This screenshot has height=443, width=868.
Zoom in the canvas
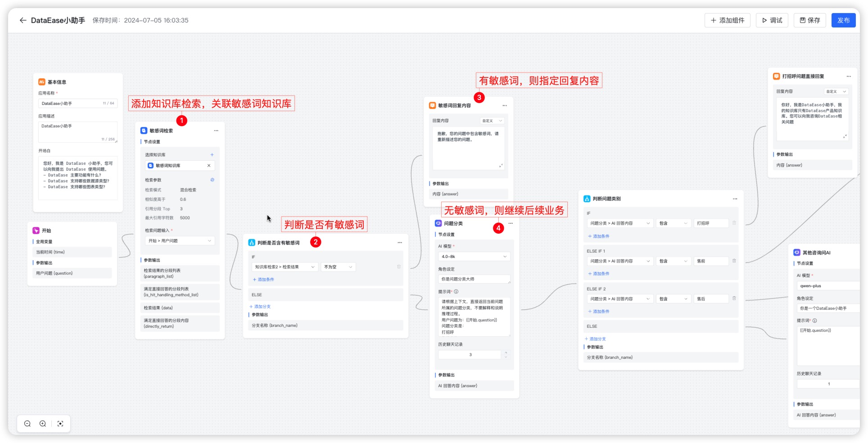[x=43, y=424]
